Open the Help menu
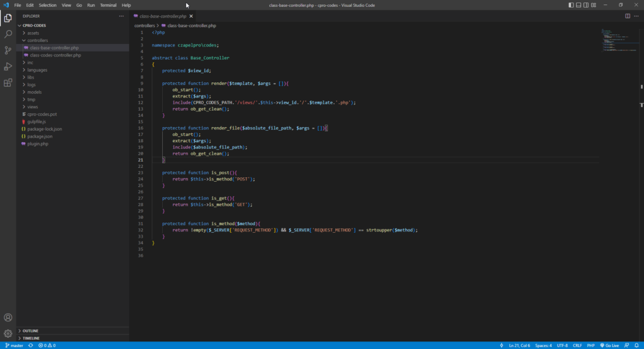Image resolution: width=644 pixels, height=349 pixels. point(126,5)
